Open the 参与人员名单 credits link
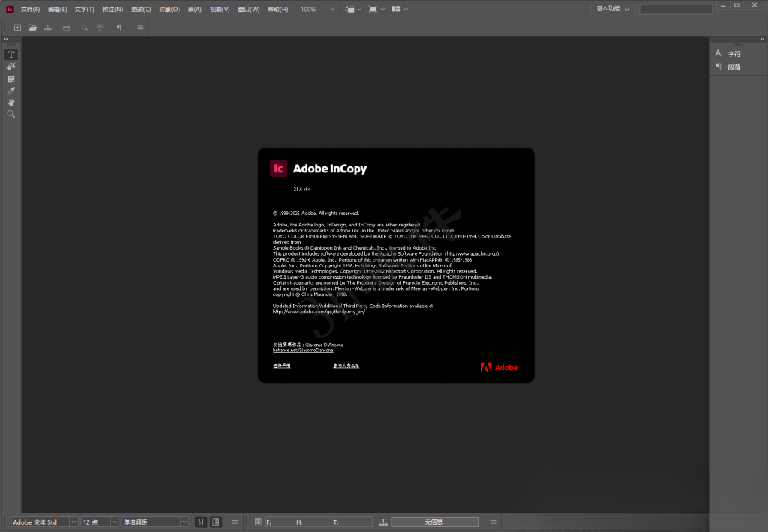The width and height of the screenshot is (768, 532). point(346,366)
